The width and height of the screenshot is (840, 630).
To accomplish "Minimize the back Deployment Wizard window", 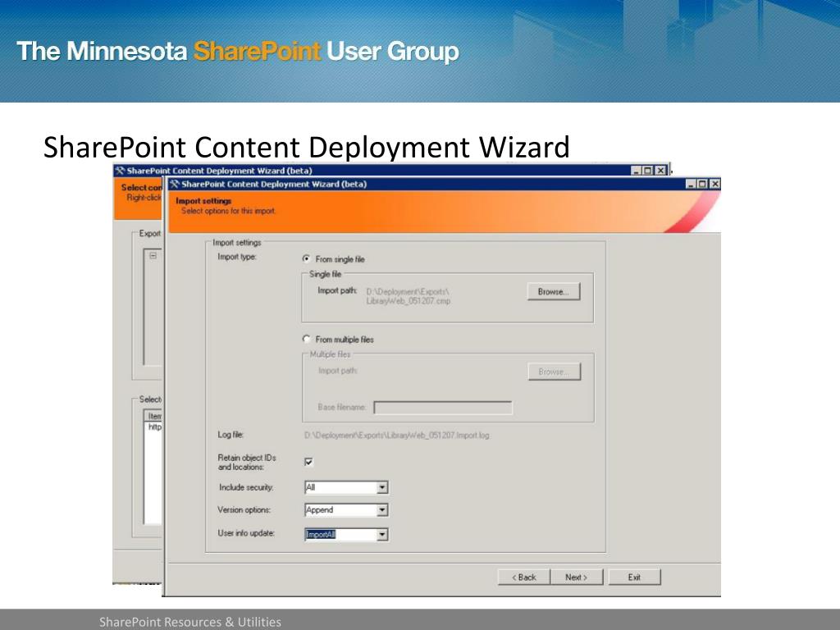I will (637, 171).
